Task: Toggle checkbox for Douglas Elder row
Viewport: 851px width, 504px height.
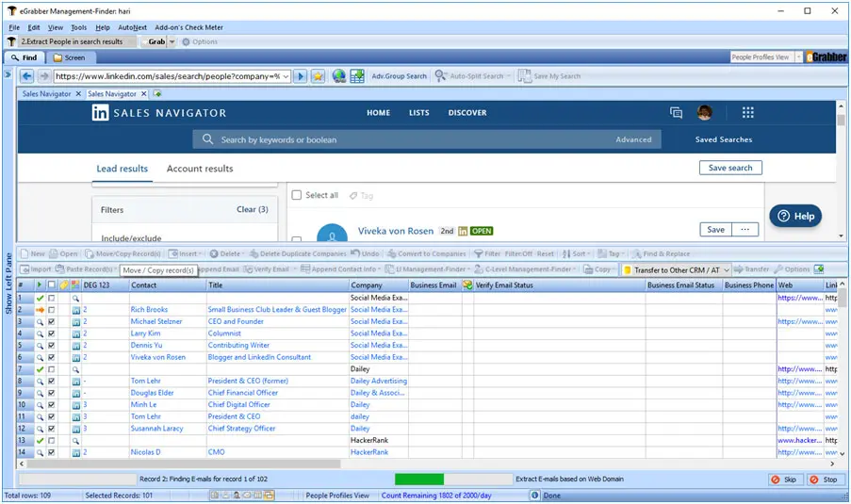Action: click(51, 394)
